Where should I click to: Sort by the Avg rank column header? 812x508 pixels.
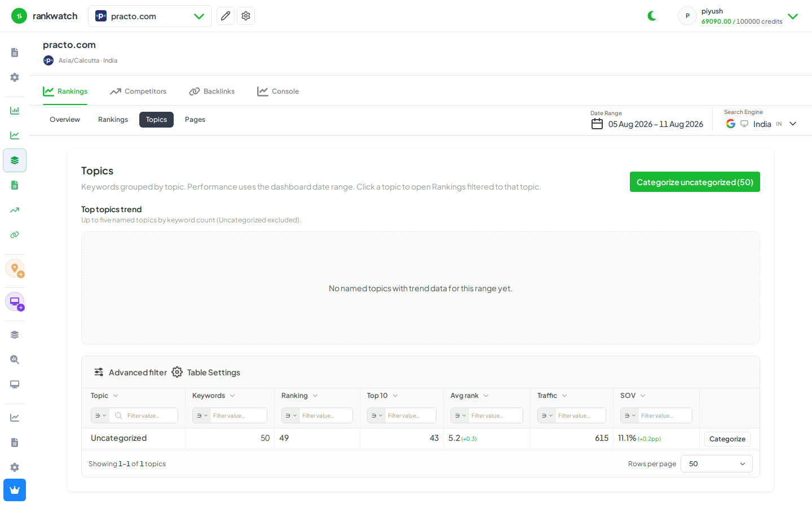click(x=469, y=396)
